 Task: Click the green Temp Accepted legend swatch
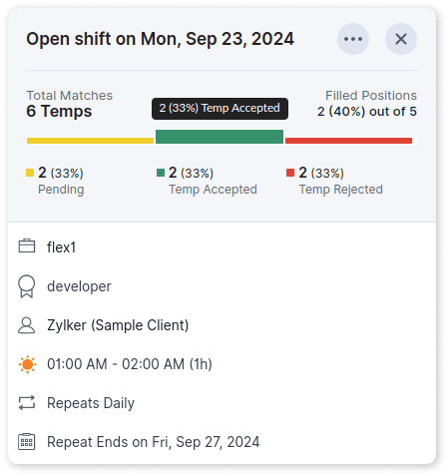(x=161, y=173)
